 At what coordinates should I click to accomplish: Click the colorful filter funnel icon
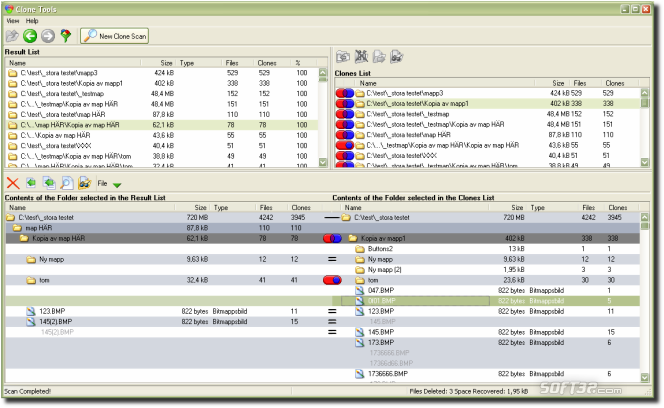pos(66,36)
